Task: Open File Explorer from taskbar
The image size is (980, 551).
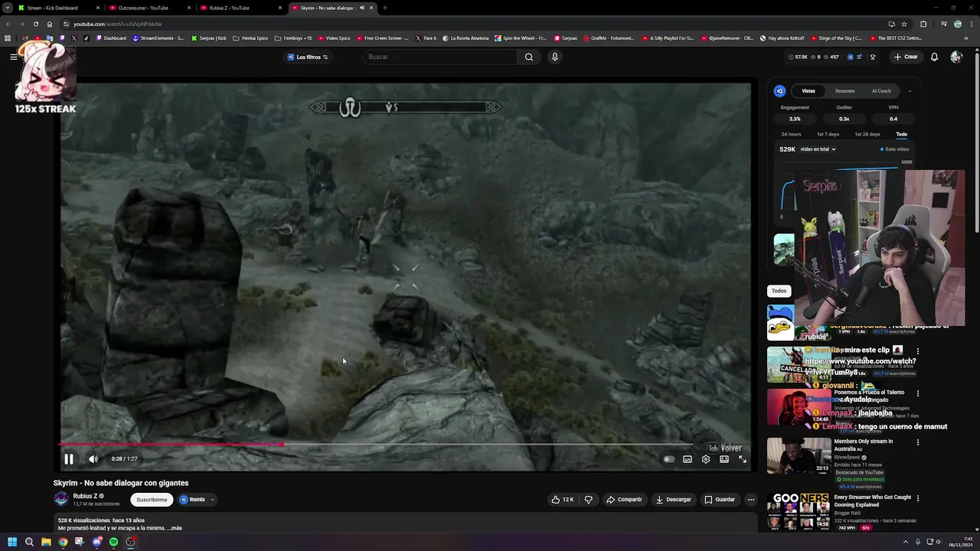Action: (x=46, y=542)
